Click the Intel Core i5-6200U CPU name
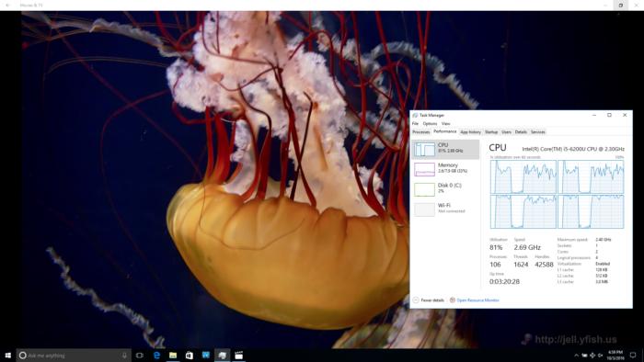This screenshot has height=362, width=644. (x=573, y=149)
